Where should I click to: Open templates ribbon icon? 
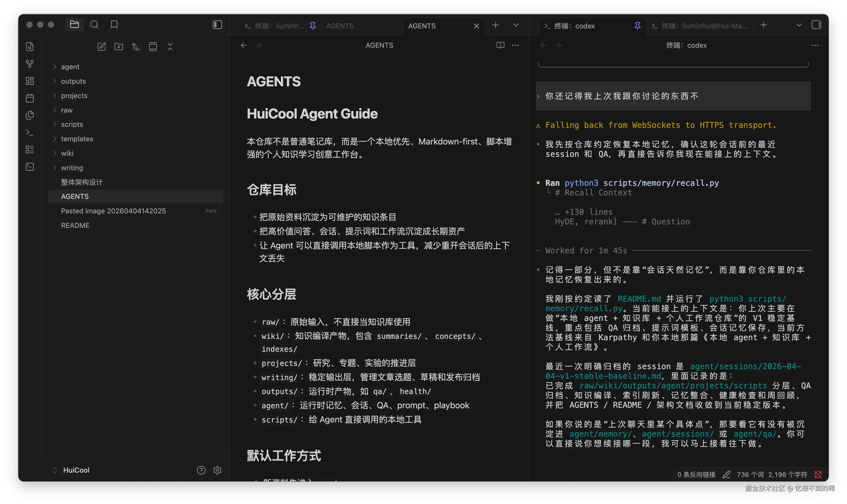point(30,115)
